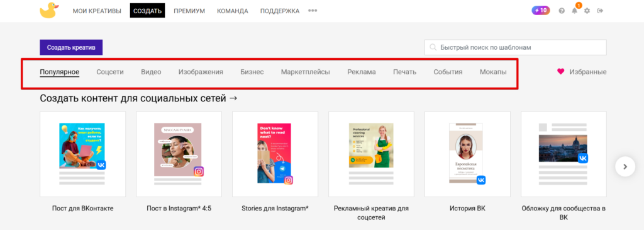Go to Мои креативы menu item
The width and height of the screenshot is (644, 230).
point(97,11)
